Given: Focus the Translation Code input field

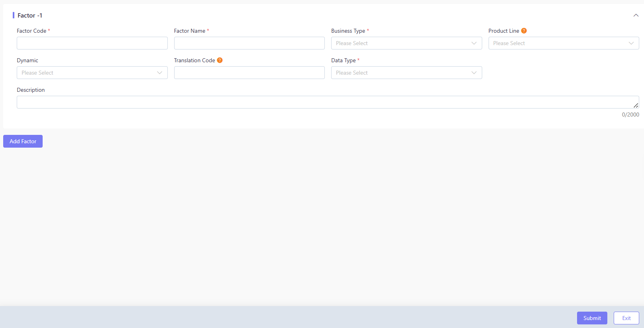Looking at the screenshot, I should coord(249,73).
